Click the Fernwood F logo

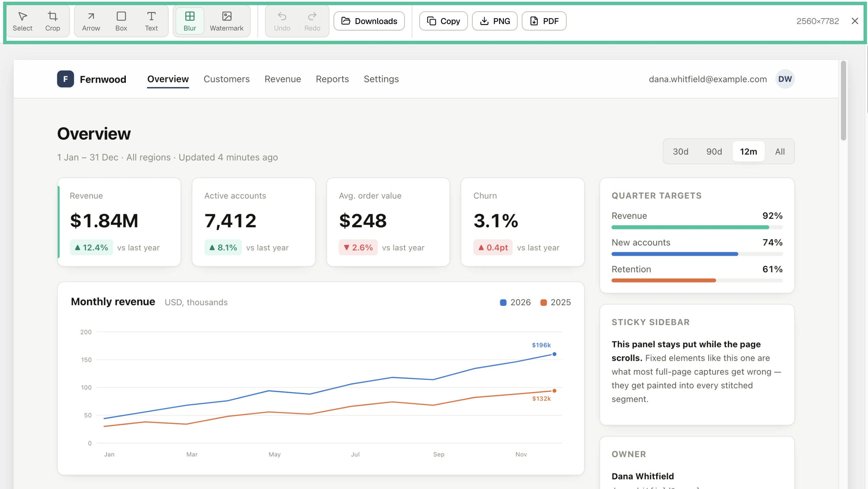click(65, 79)
